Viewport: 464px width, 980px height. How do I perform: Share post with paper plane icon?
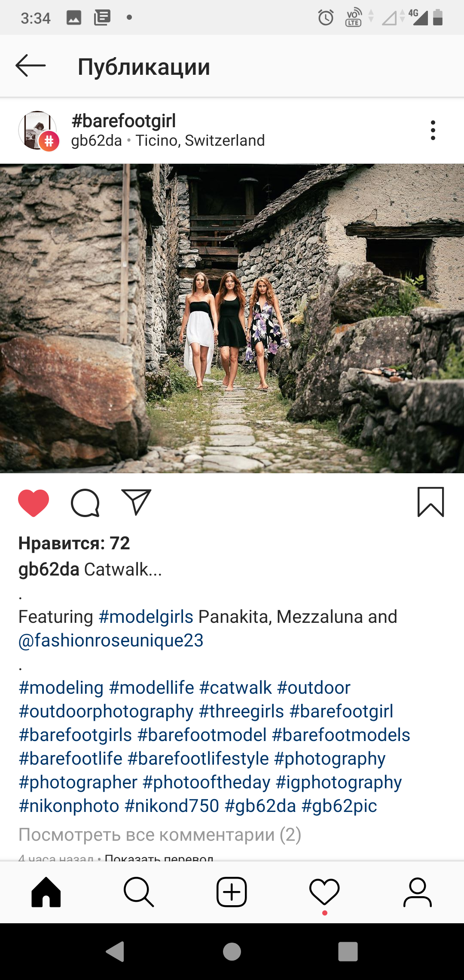point(136,502)
